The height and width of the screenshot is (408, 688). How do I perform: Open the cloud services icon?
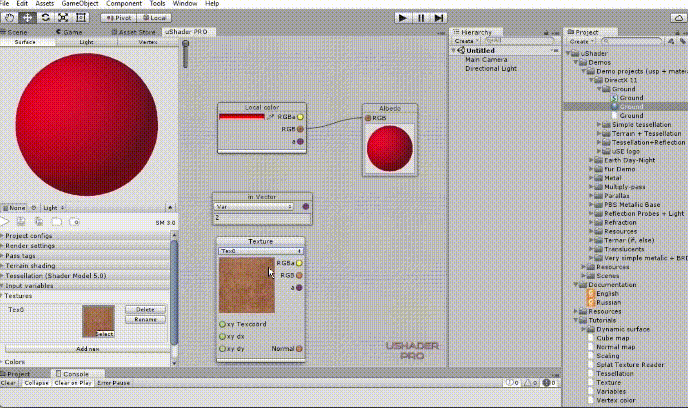pyautogui.click(x=678, y=18)
